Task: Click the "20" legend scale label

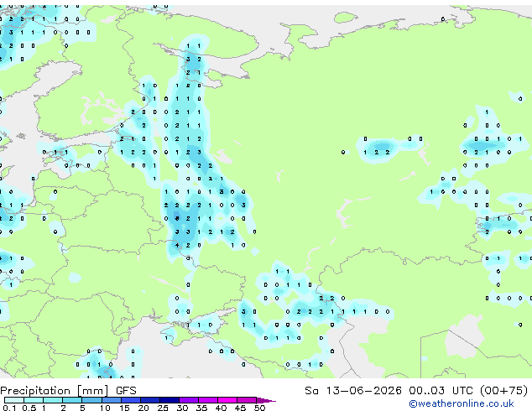Action: point(143,408)
